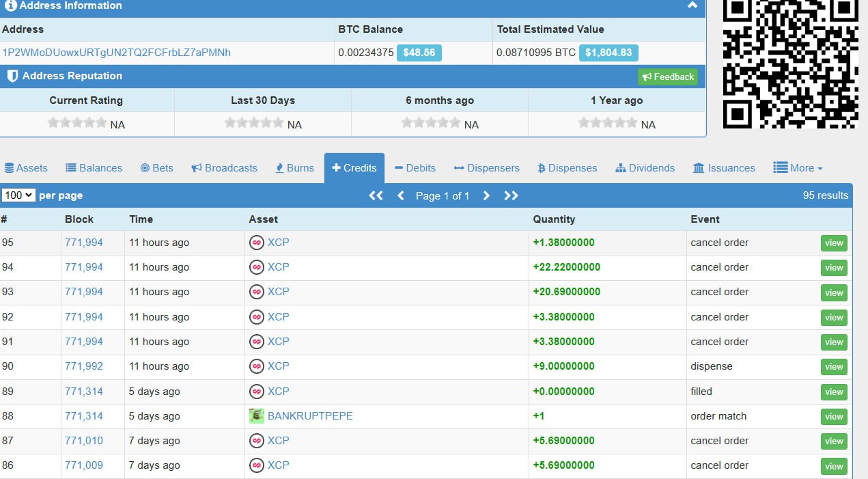This screenshot has height=479, width=868.
Task: View the dispense event entry
Action: coord(834,367)
